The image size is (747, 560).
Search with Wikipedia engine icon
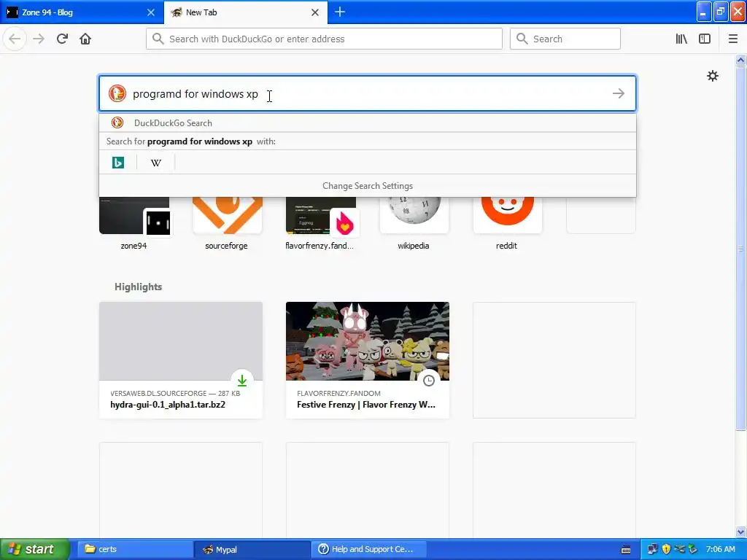tap(156, 163)
